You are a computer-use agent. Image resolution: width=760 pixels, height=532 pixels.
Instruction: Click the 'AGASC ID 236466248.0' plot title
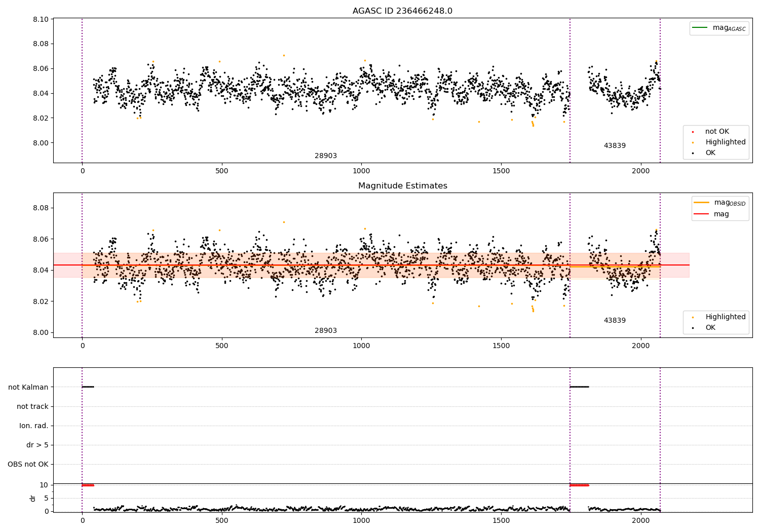point(402,11)
